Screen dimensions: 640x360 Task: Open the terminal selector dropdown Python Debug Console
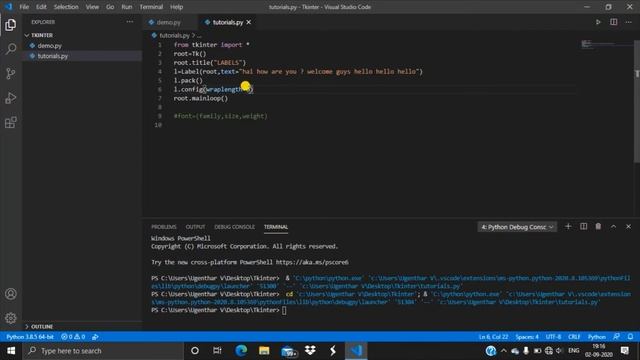click(x=517, y=227)
